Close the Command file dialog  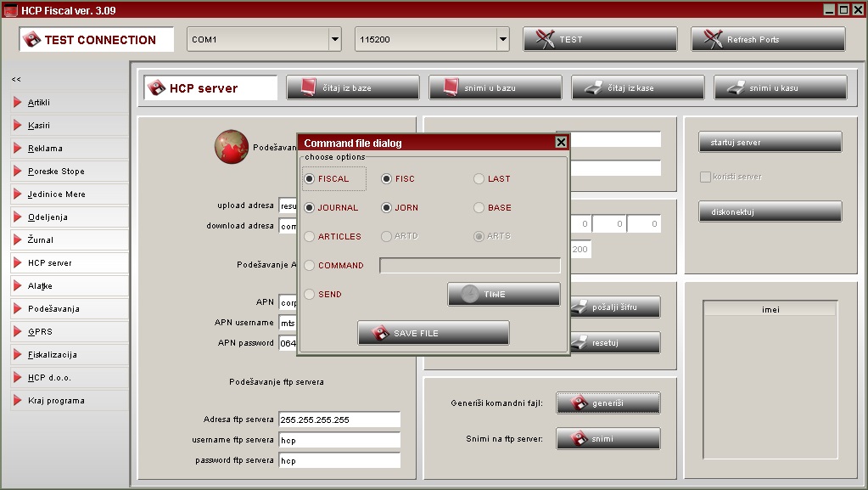click(x=561, y=143)
